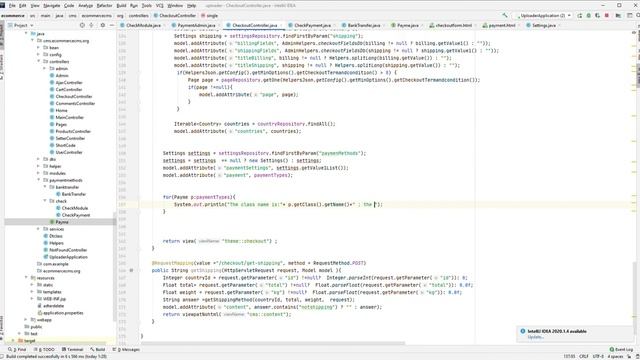The height and width of the screenshot is (360, 640).
Task: Select application.properties file in tree
Action: coord(63,313)
